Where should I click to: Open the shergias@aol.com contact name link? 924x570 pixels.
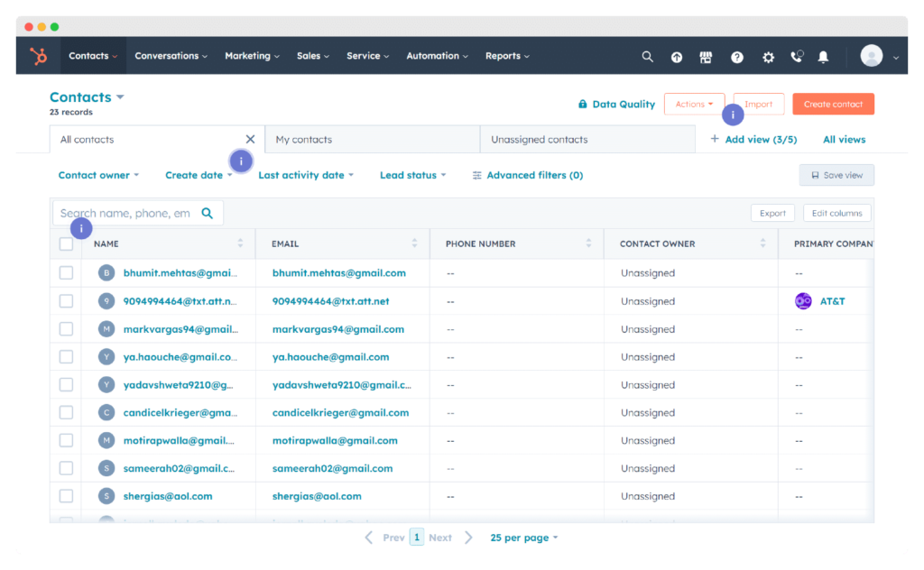(x=168, y=496)
